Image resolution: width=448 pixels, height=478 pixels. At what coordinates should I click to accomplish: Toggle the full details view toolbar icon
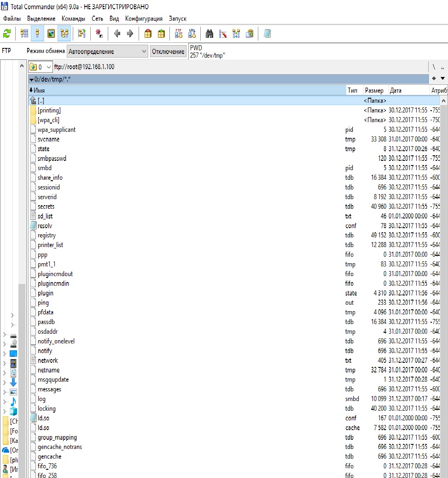pos(37,34)
